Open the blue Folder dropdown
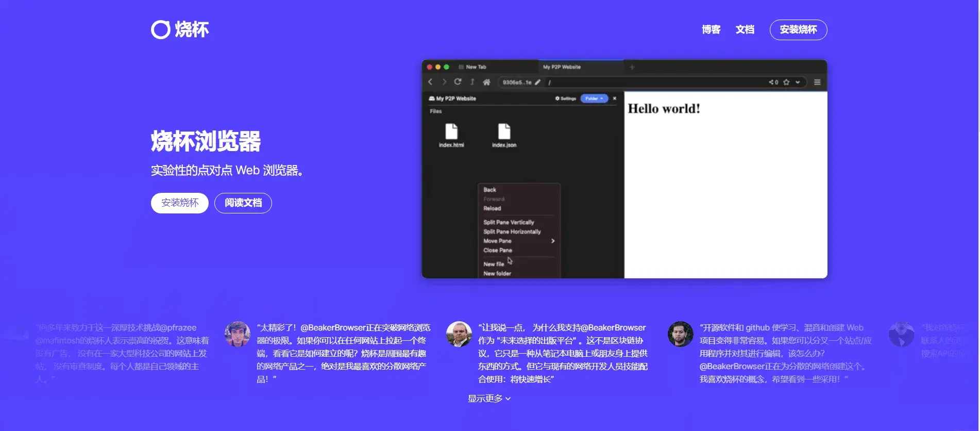Viewport: 980px width, 431px height. click(594, 98)
